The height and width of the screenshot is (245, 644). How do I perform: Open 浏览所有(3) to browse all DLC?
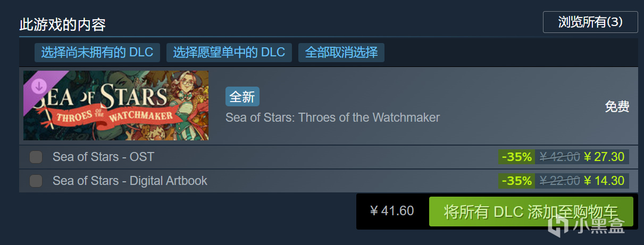click(x=590, y=22)
